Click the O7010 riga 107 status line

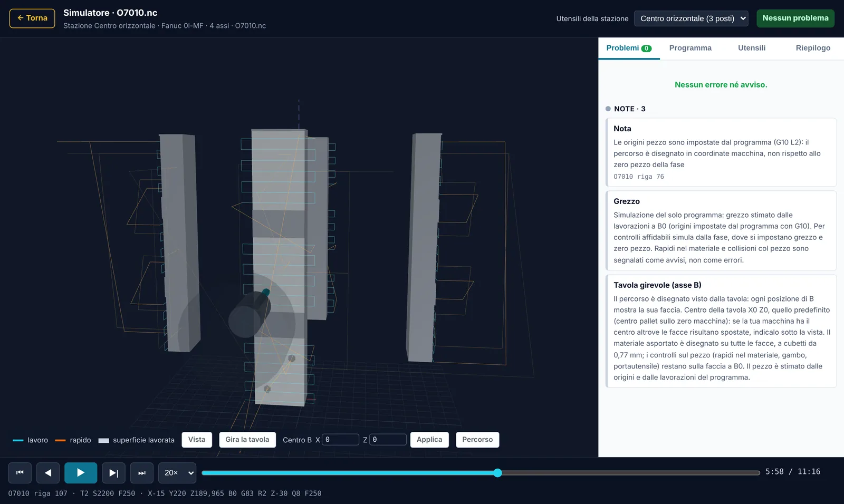click(x=165, y=493)
